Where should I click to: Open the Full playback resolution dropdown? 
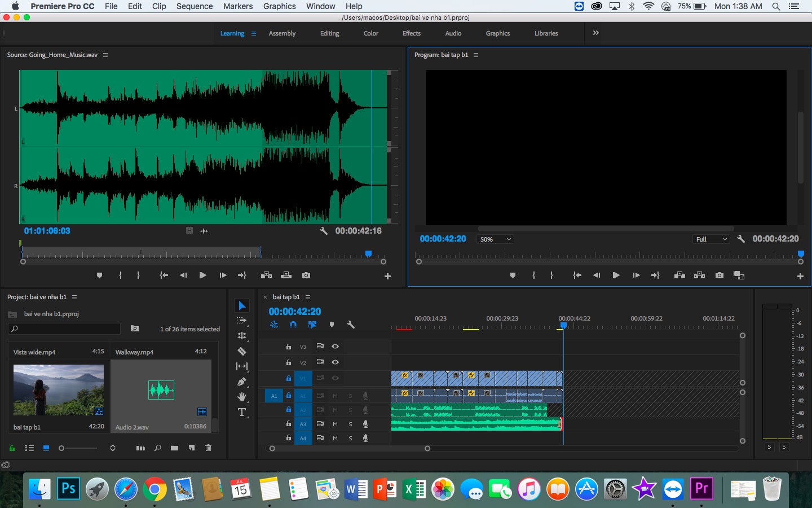coord(711,239)
